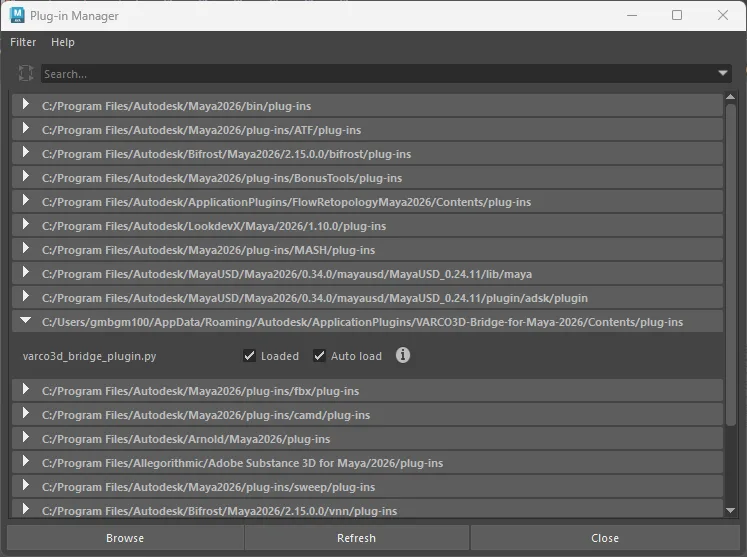Click the search filter icon beside Search field

pyautogui.click(x=26, y=73)
